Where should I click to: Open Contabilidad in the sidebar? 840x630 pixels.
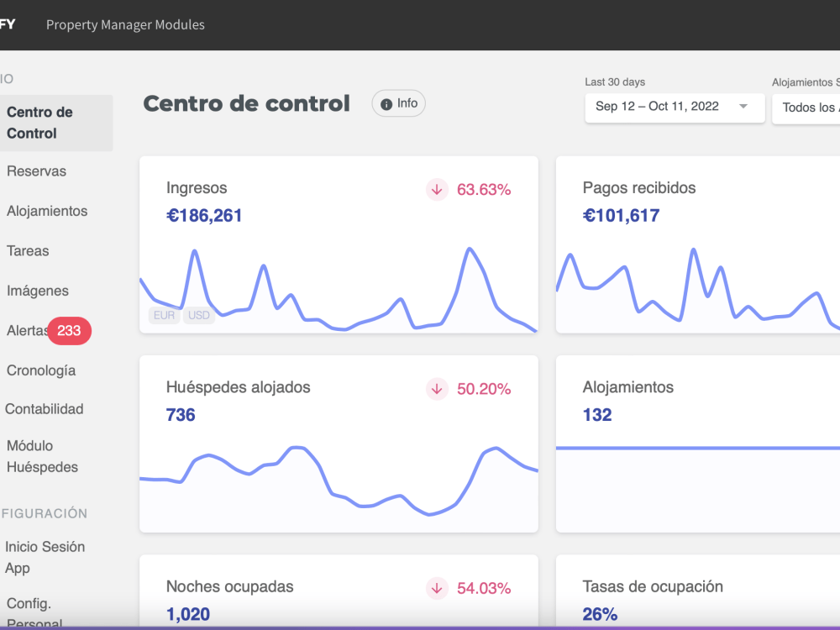coord(45,409)
